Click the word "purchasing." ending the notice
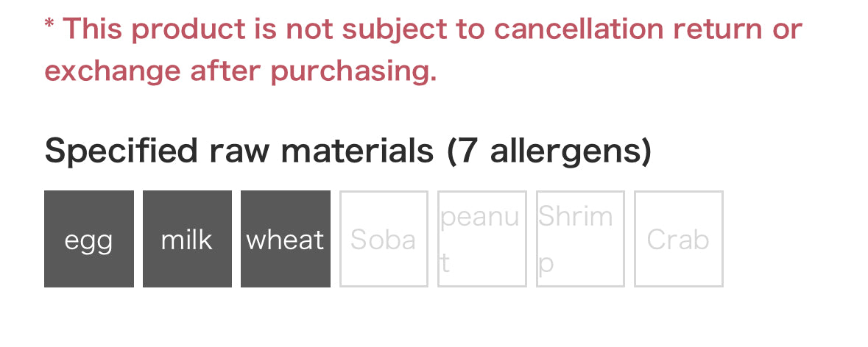Image resolution: width=868 pixels, height=347 pixels. (x=353, y=71)
